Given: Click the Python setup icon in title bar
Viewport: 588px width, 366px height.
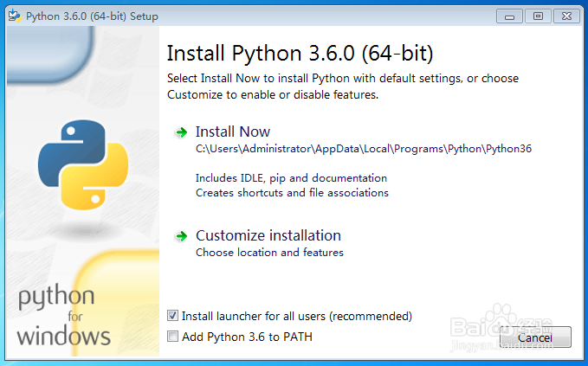Looking at the screenshot, I should tap(15, 16).
